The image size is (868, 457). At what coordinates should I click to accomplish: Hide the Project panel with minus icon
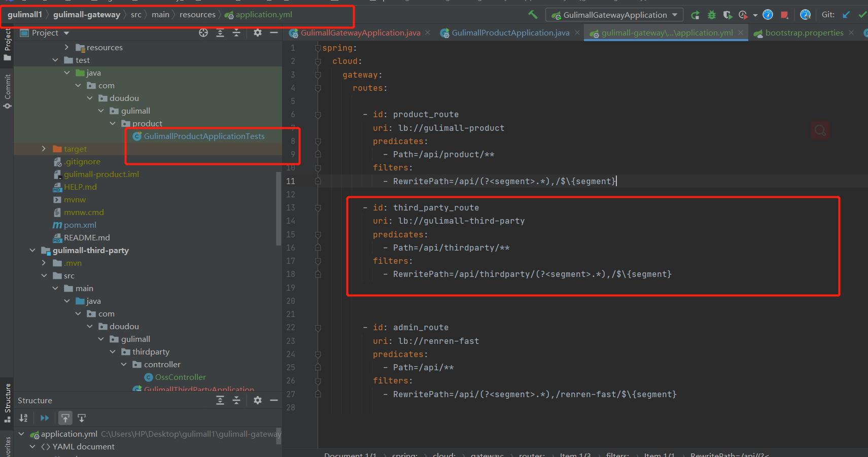(x=274, y=33)
